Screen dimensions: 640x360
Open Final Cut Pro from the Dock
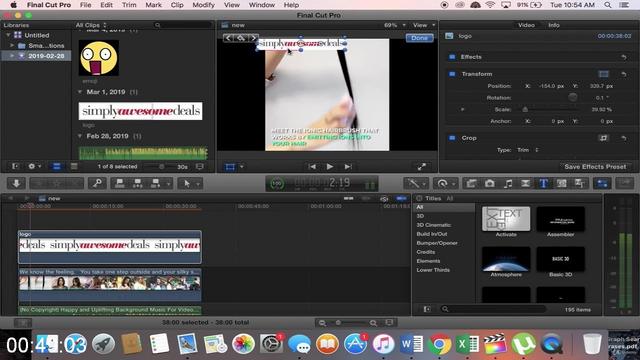pyautogui.click(x=494, y=344)
